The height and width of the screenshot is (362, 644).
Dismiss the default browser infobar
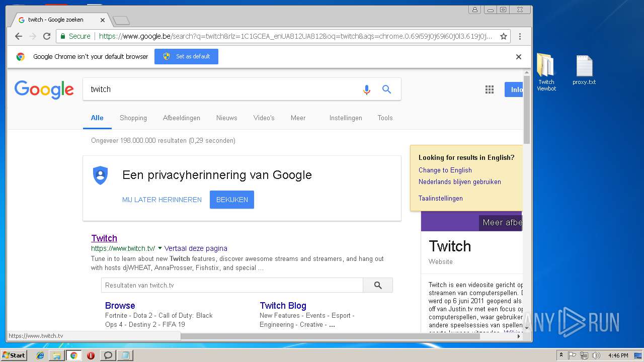(519, 57)
